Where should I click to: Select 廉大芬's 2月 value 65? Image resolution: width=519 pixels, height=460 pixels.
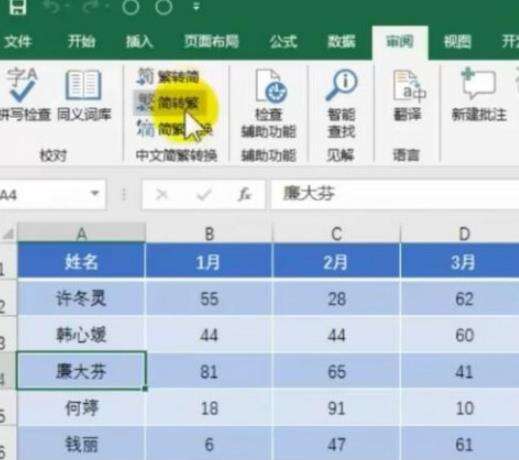click(336, 371)
